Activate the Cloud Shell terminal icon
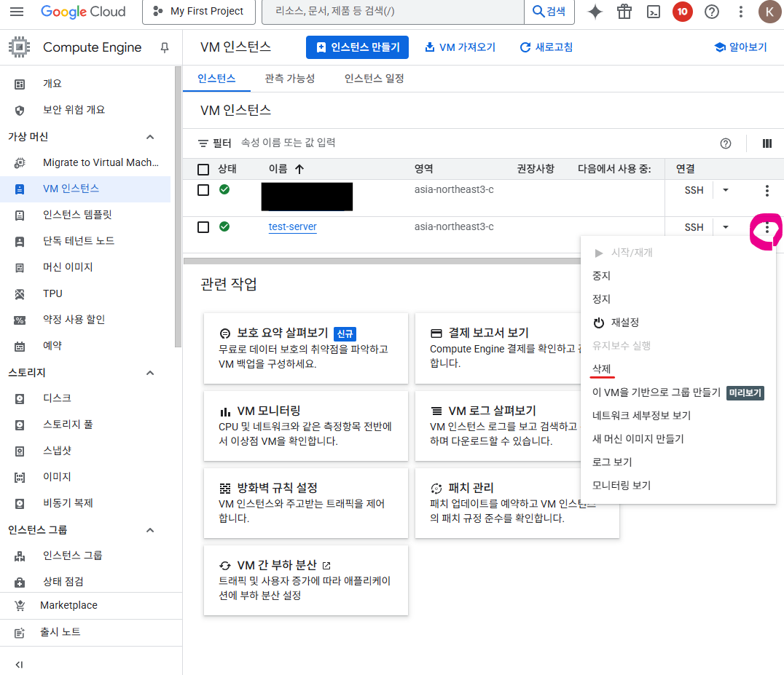The height and width of the screenshot is (675, 784). click(x=654, y=12)
